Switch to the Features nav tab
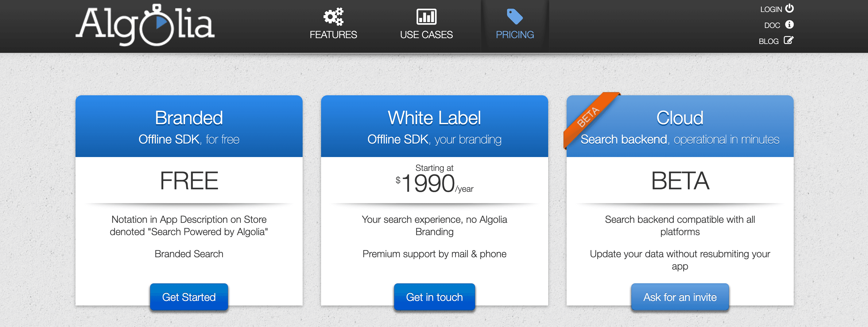Image resolution: width=868 pixels, height=327 pixels. pos(333,34)
